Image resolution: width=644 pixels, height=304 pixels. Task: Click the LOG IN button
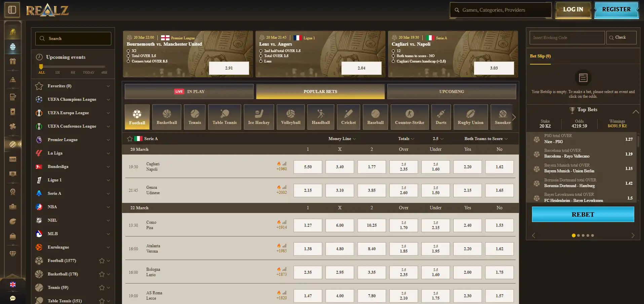[573, 10]
